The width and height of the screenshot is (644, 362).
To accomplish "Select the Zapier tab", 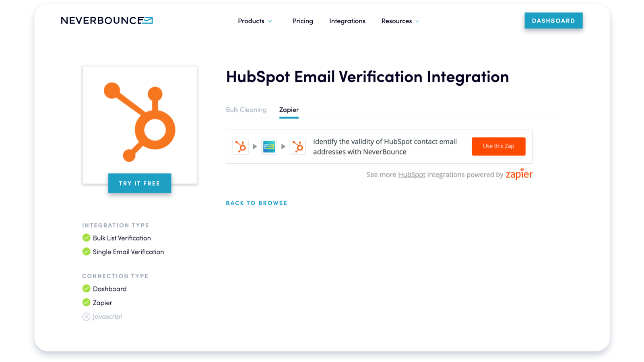I will [289, 109].
